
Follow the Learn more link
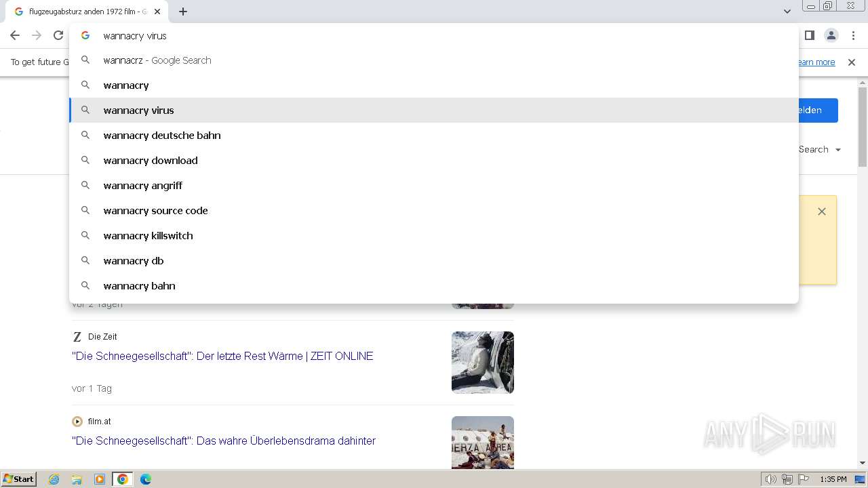point(816,62)
